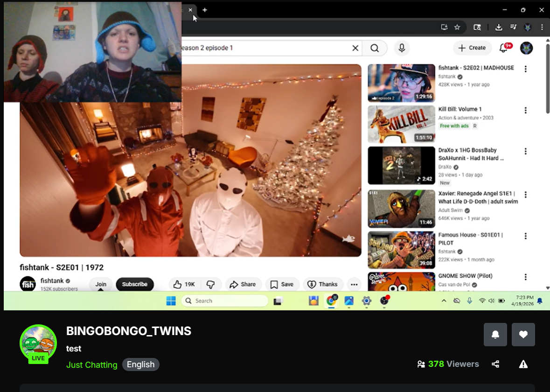The width and height of the screenshot is (550, 392).
Task: Open the GNOME SHOW (Pilot) title
Action: (x=465, y=276)
